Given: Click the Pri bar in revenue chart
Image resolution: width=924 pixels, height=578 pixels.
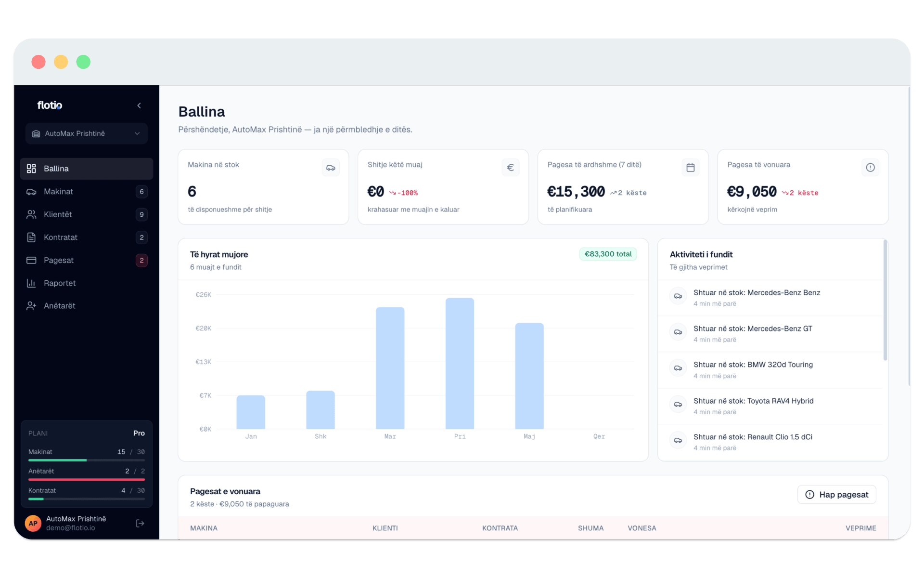Looking at the screenshot, I should coord(460,363).
